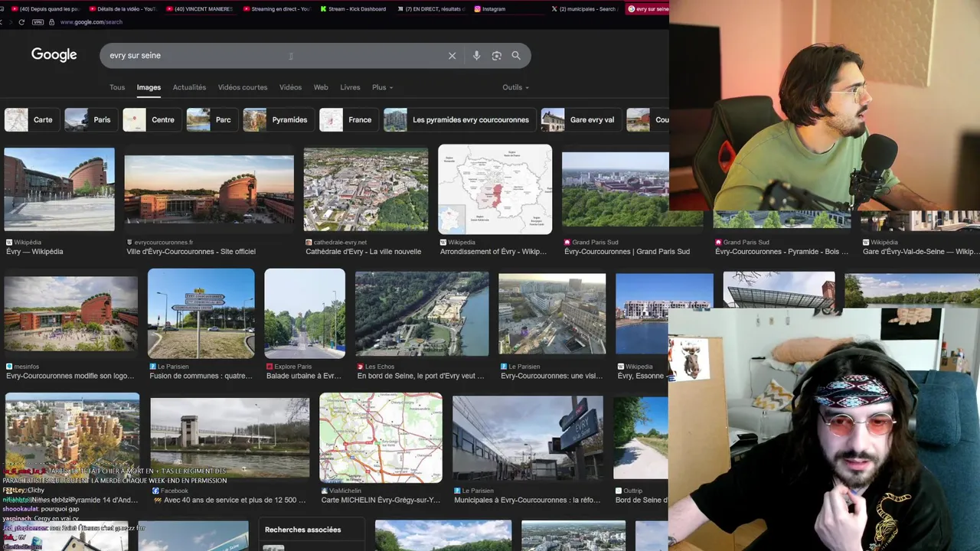Image resolution: width=980 pixels, height=551 pixels.
Task: Open the Évry — Wikipédia image thumbnail
Action: pyautogui.click(x=60, y=189)
